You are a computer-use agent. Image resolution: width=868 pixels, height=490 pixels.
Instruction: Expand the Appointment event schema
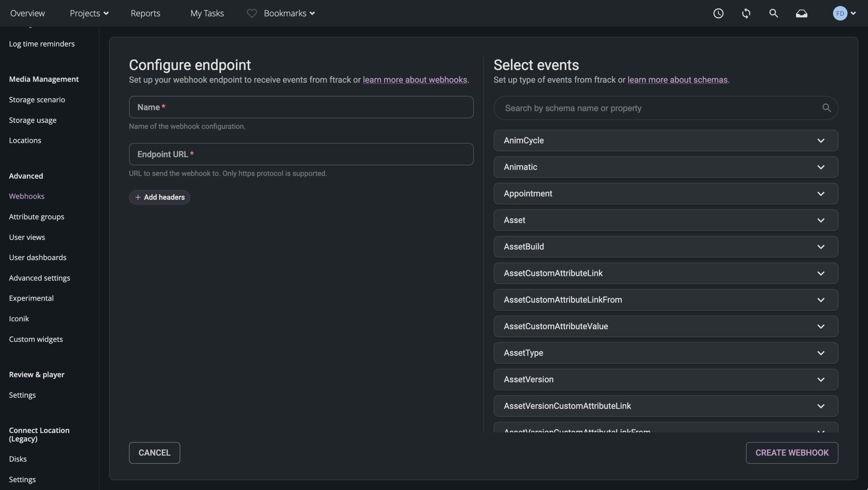tap(821, 194)
